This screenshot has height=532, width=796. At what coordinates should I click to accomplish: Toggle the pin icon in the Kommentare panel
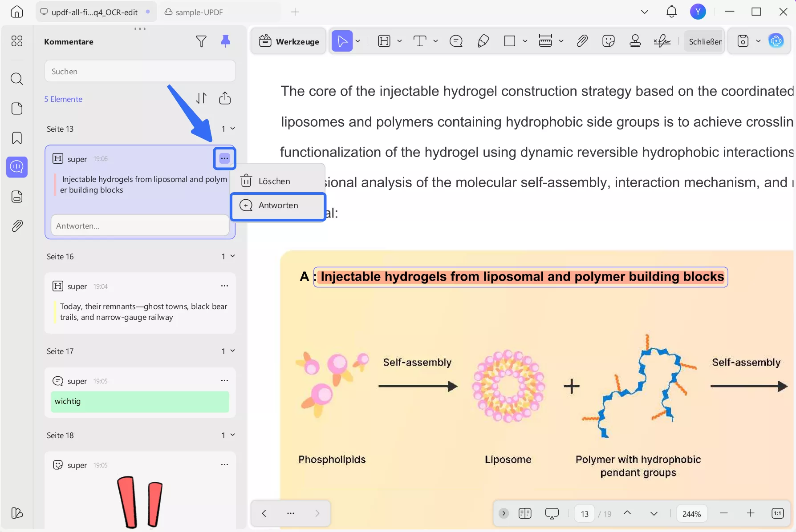(226, 41)
